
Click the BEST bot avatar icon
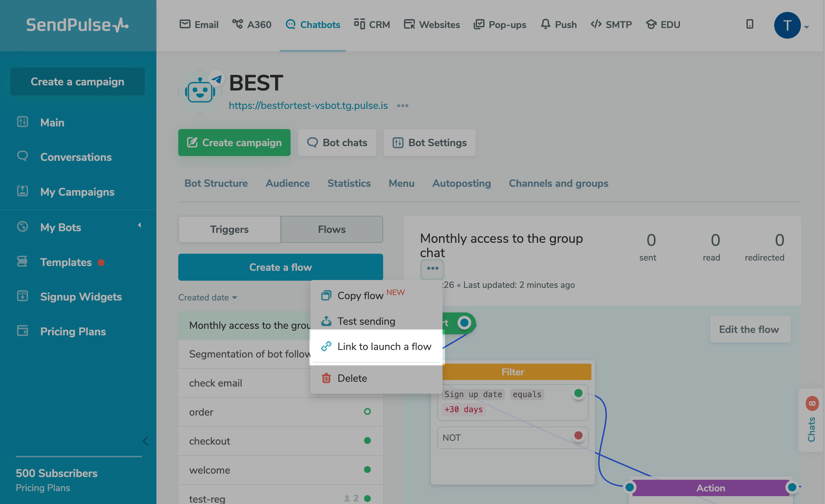coord(200,92)
